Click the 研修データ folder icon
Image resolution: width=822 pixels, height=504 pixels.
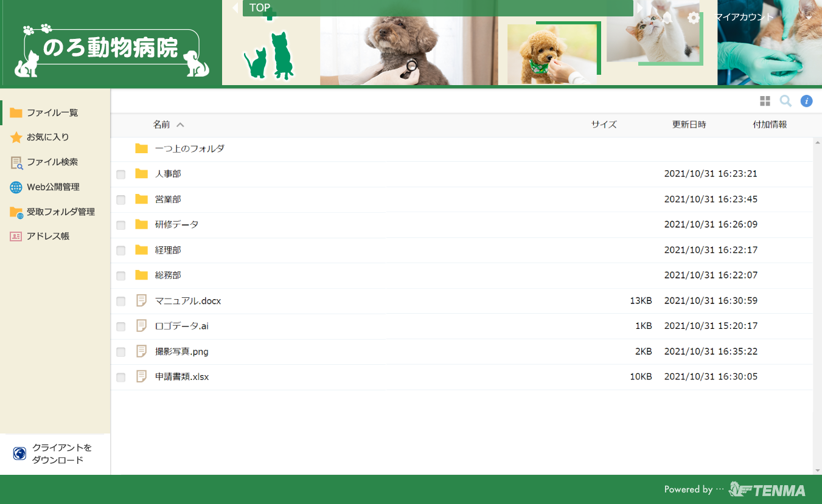(142, 224)
